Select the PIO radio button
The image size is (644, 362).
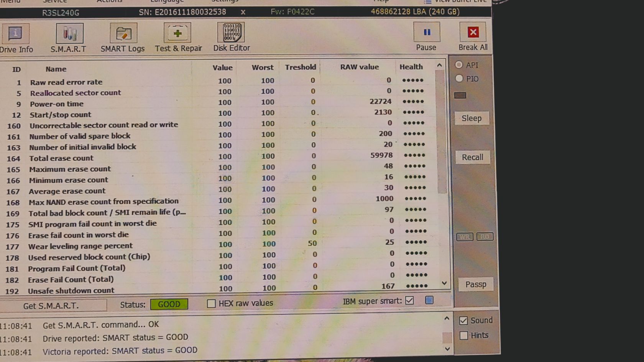click(459, 79)
